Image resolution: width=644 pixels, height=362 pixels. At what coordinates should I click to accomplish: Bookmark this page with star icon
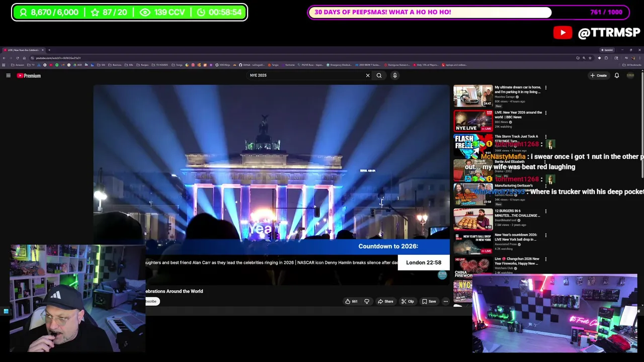[x=590, y=58]
